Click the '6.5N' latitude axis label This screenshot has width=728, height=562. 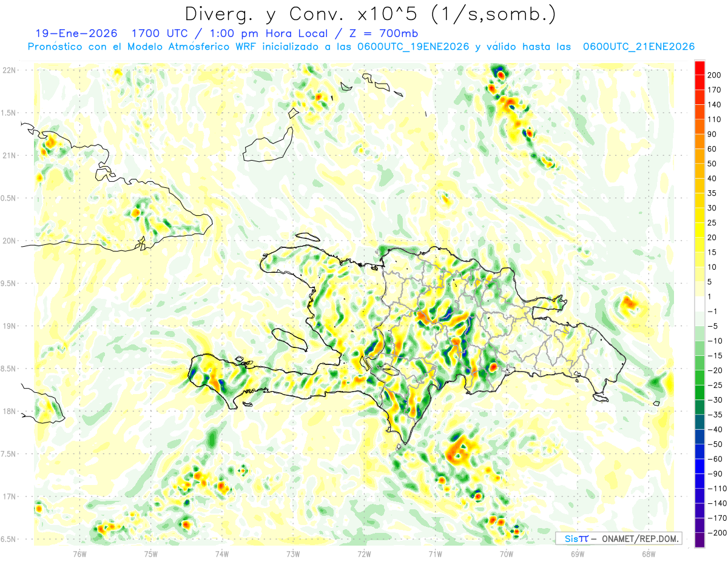[x=9, y=540]
